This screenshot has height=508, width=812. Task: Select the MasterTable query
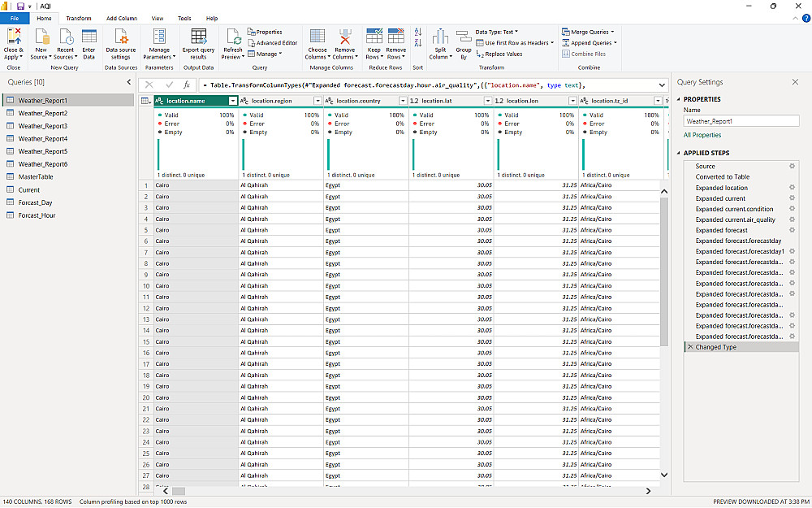click(x=36, y=176)
